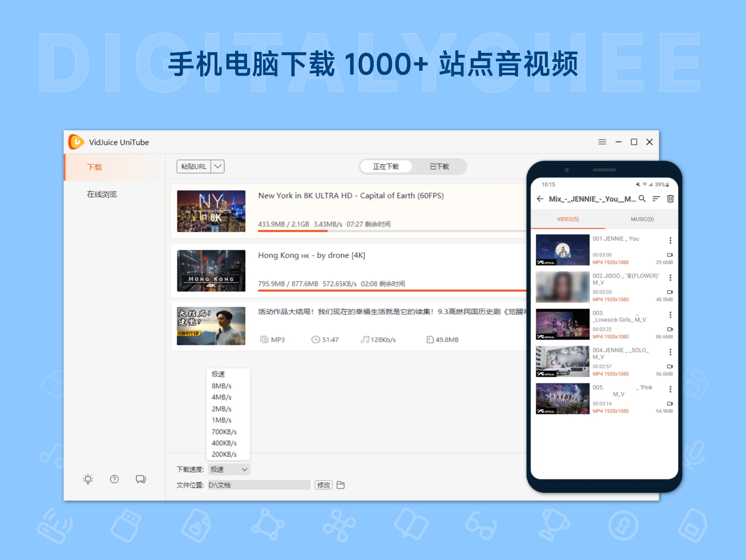
Task: Open the help question mark icon
Action: click(114, 479)
